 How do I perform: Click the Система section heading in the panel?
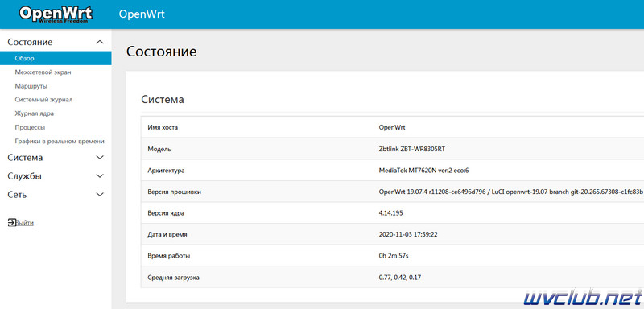163,99
